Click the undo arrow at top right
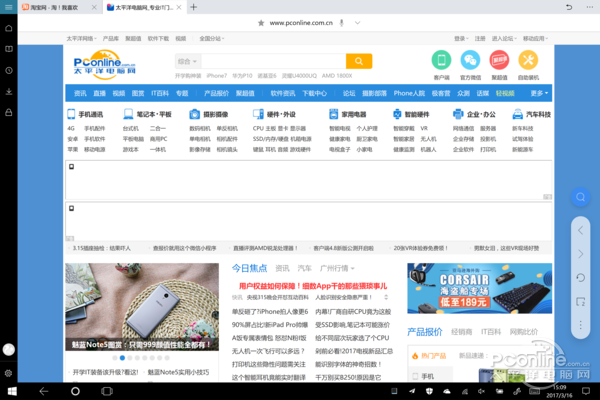 pos(569,7)
